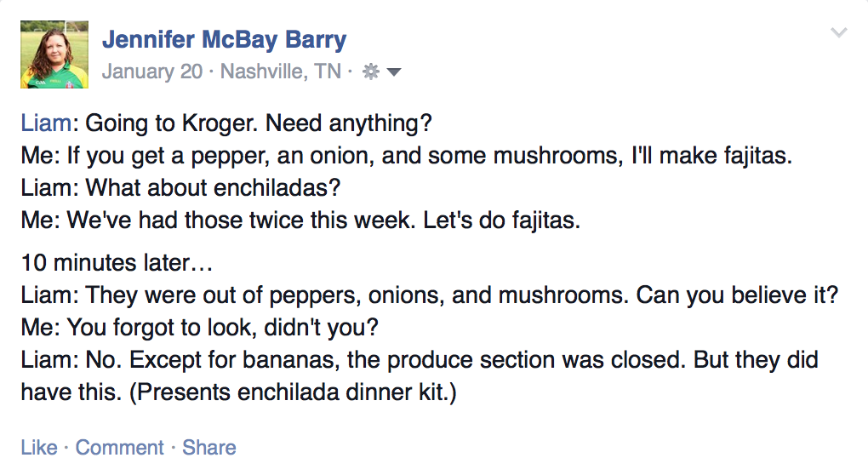Image resolution: width=868 pixels, height=475 pixels.
Task: Open the post options chevron menu
Action: 838,33
